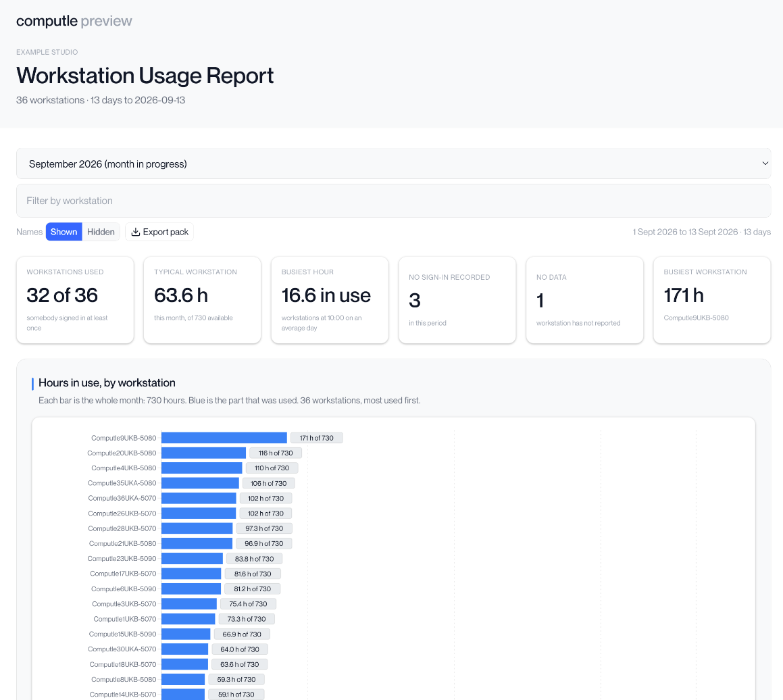Click the 64.0 h of 730 label

pos(240,649)
